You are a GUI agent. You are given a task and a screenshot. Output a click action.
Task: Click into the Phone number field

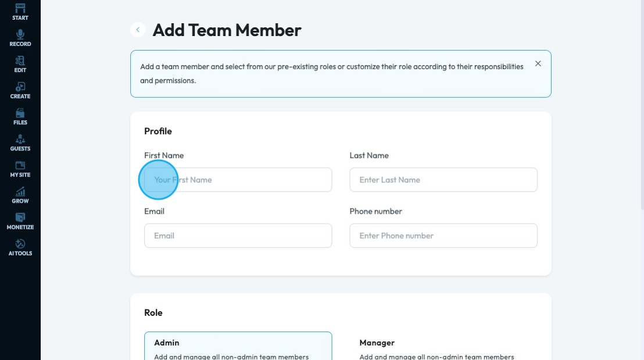tap(443, 236)
